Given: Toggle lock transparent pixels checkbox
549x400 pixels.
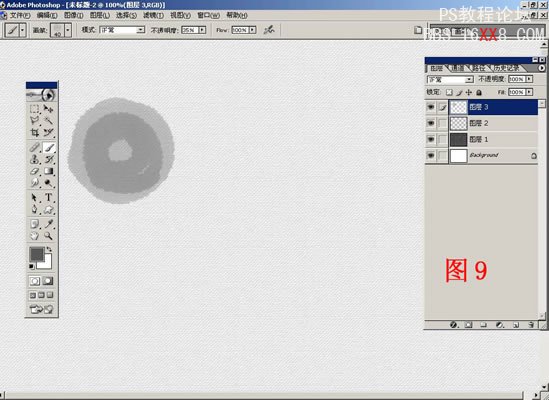Looking at the screenshot, I should [449, 92].
